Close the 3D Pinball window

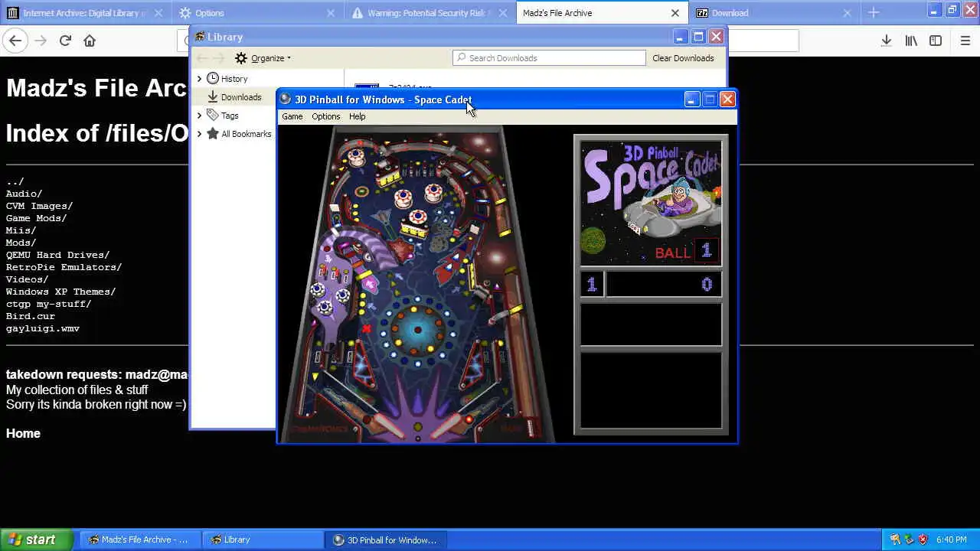[727, 99]
